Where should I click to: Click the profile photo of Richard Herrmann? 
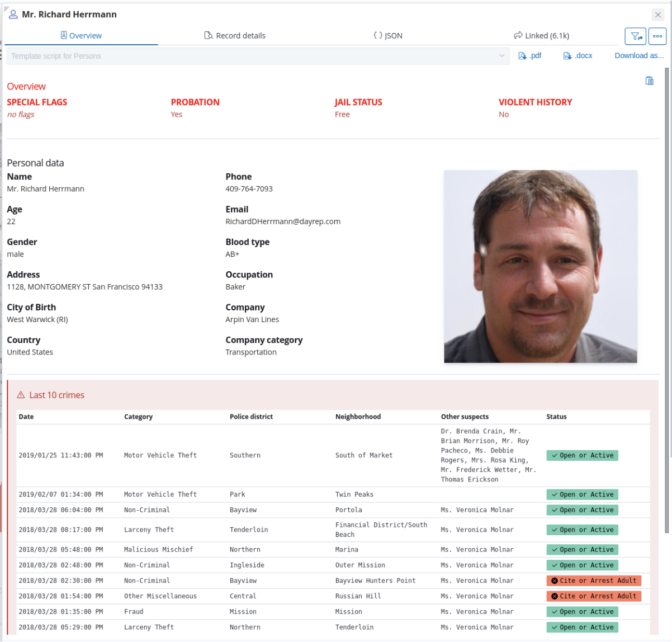point(540,267)
